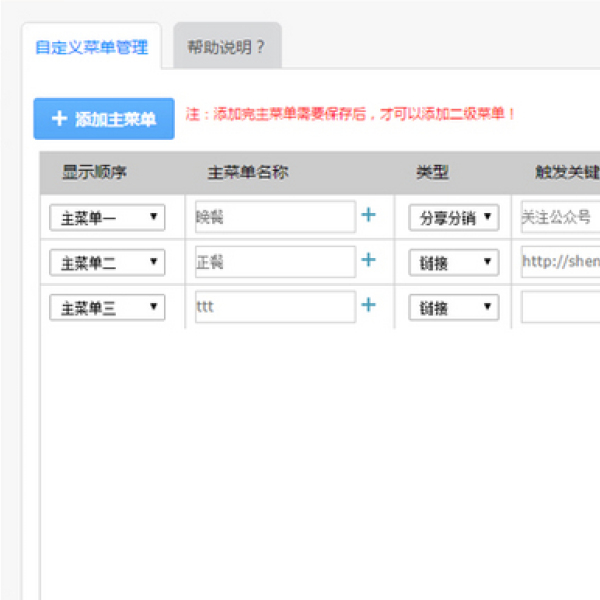Switch to the 自定义菜单管理 tab
Viewport: 600px width, 600px height.
tap(91, 47)
